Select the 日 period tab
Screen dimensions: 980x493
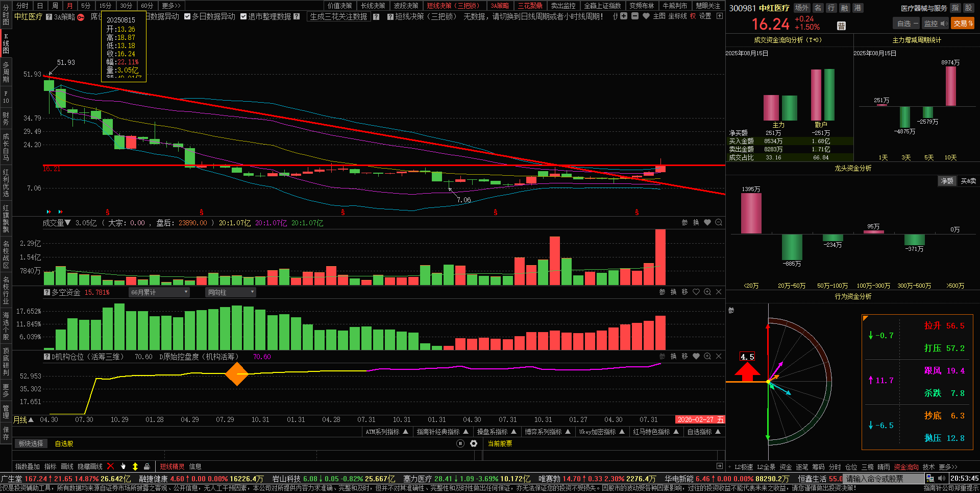[x=40, y=6]
